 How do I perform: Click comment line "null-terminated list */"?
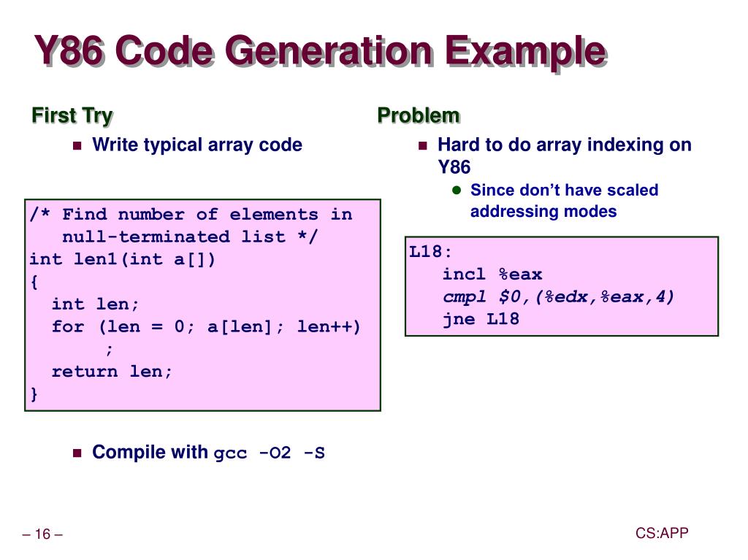pos(189,237)
